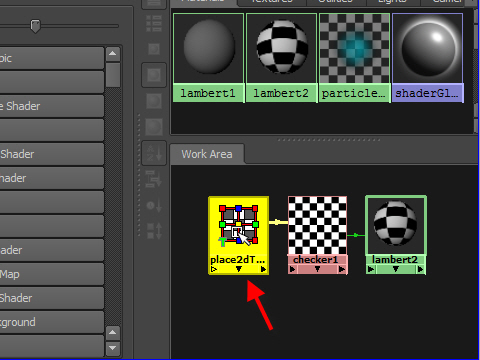Screen dimensions: 480x360
Task: Click the 'checker1' node label
Action: click(316, 260)
